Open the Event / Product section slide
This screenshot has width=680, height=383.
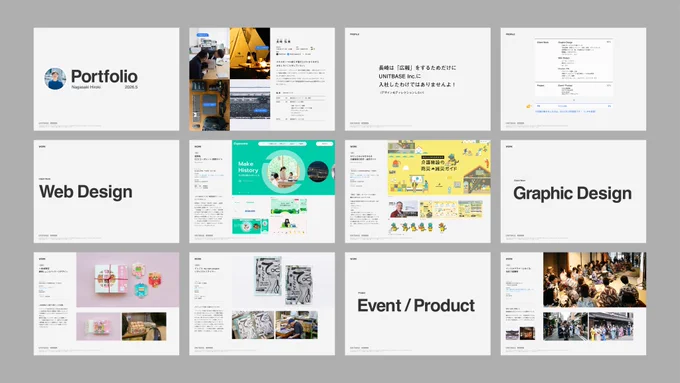418,304
